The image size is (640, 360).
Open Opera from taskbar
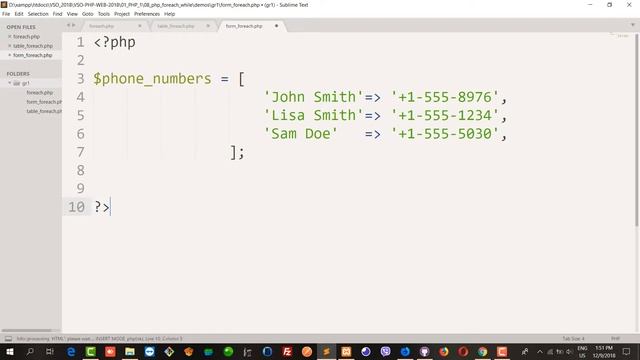(x=463, y=351)
